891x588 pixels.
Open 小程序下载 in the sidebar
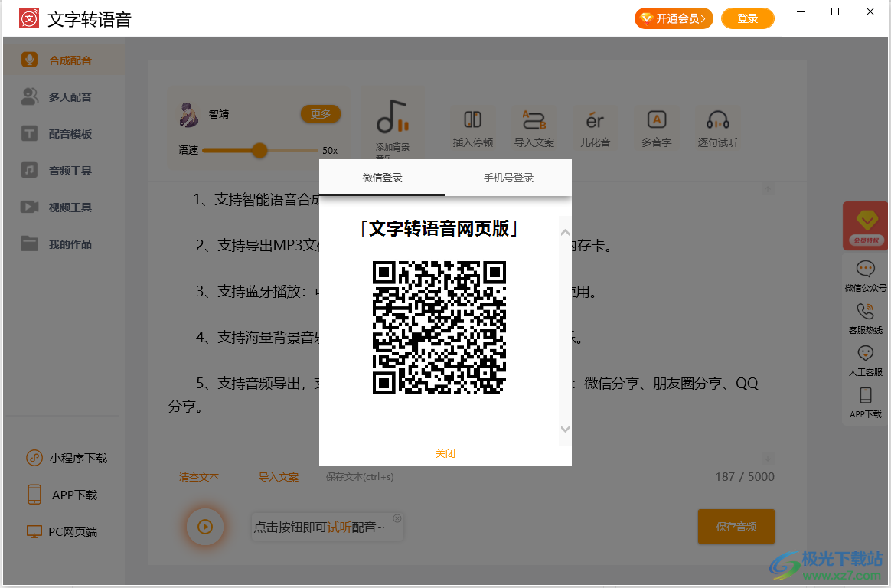(67, 458)
